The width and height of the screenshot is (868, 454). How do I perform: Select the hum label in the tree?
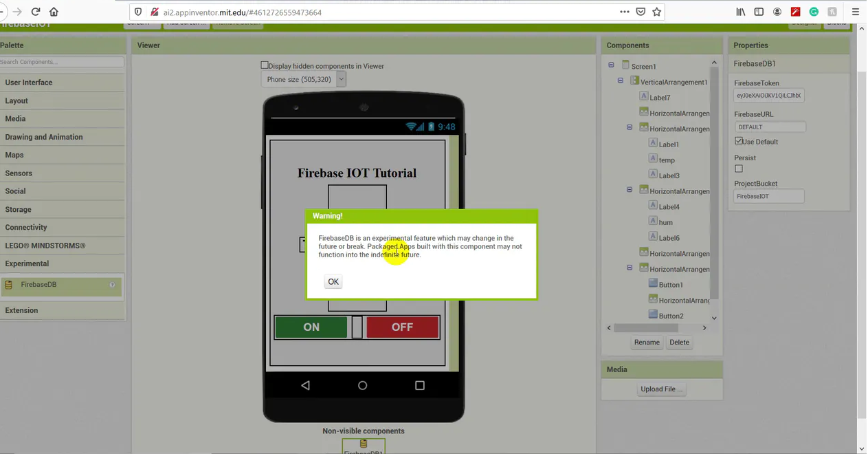click(x=665, y=222)
